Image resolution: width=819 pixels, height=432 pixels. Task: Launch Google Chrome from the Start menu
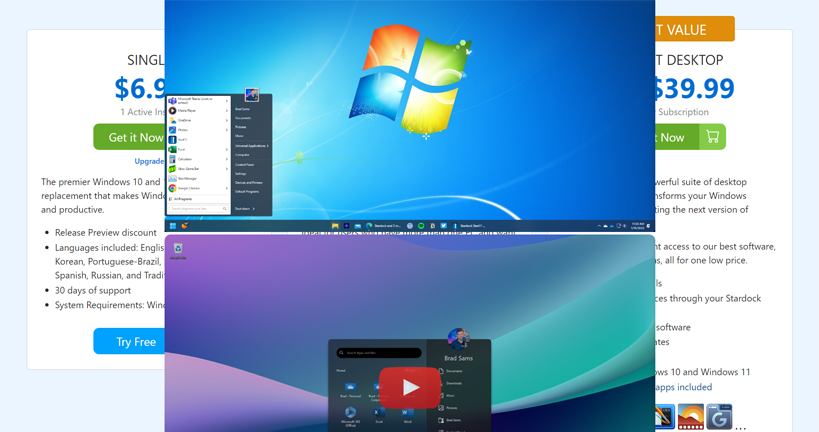pos(198,188)
